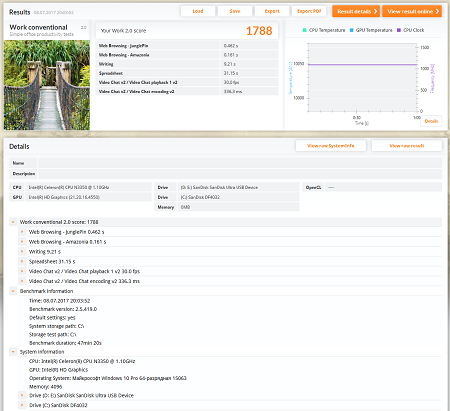Click the Operating System Windows 10 Pro line
The width and height of the screenshot is (450, 411).
point(108,378)
